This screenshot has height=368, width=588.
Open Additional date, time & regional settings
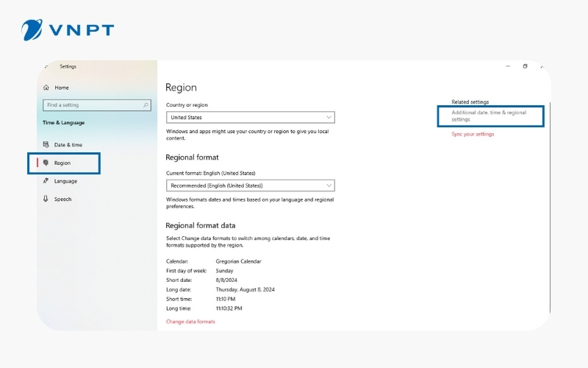[x=489, y=116]
